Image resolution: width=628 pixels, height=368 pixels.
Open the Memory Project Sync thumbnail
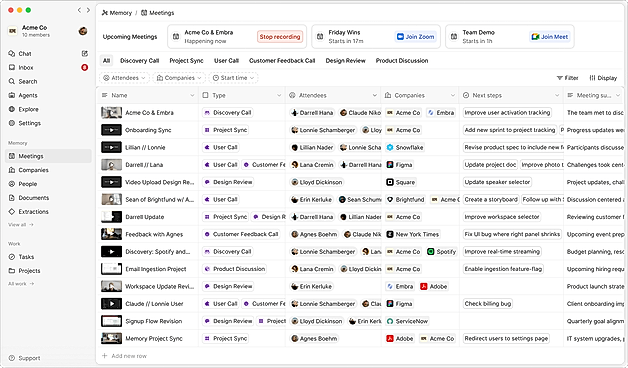(x=111, y=338)
